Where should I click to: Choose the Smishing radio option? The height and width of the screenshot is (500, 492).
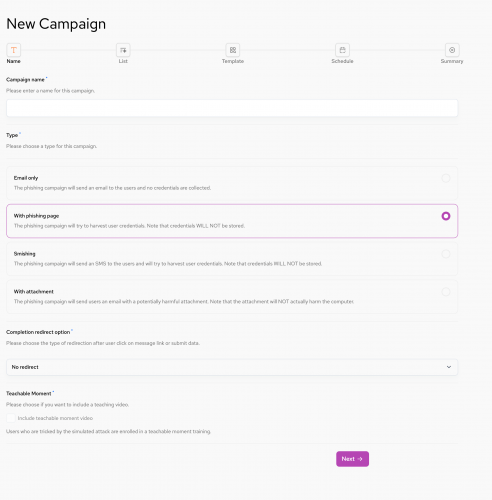pos(446,254)
